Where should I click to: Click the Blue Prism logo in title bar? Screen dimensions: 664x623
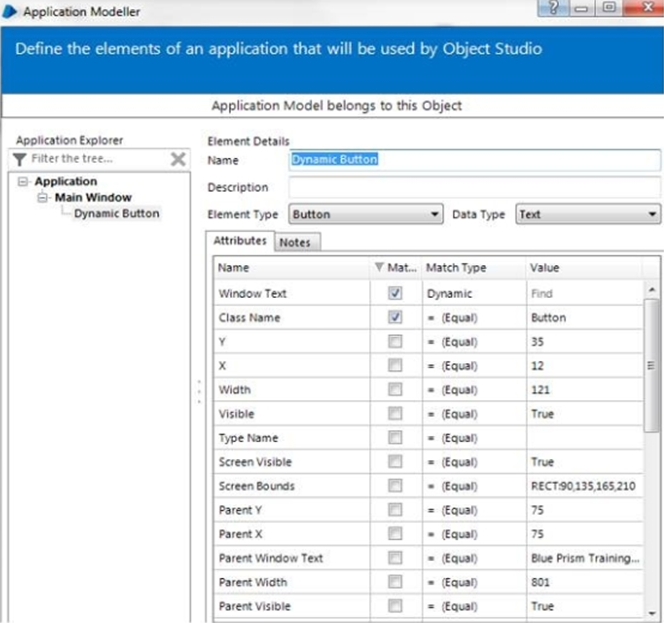click(x=10, y=11)
